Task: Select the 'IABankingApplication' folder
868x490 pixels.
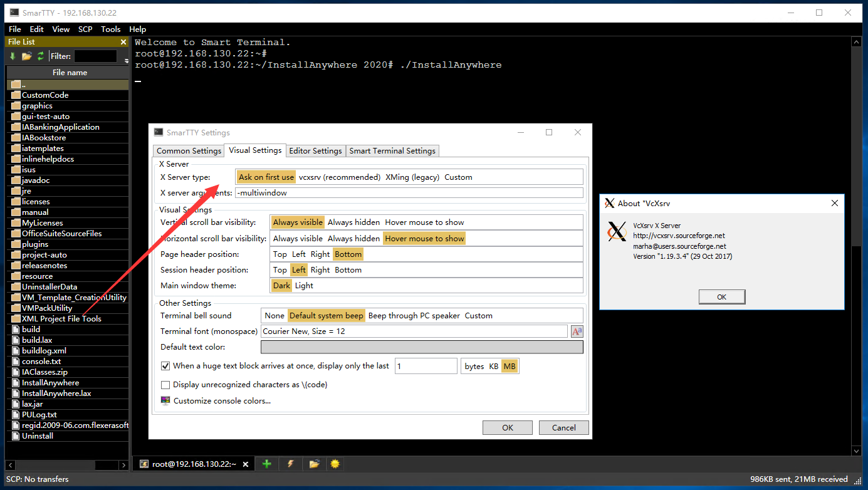Action: click(x=61, y=127)
